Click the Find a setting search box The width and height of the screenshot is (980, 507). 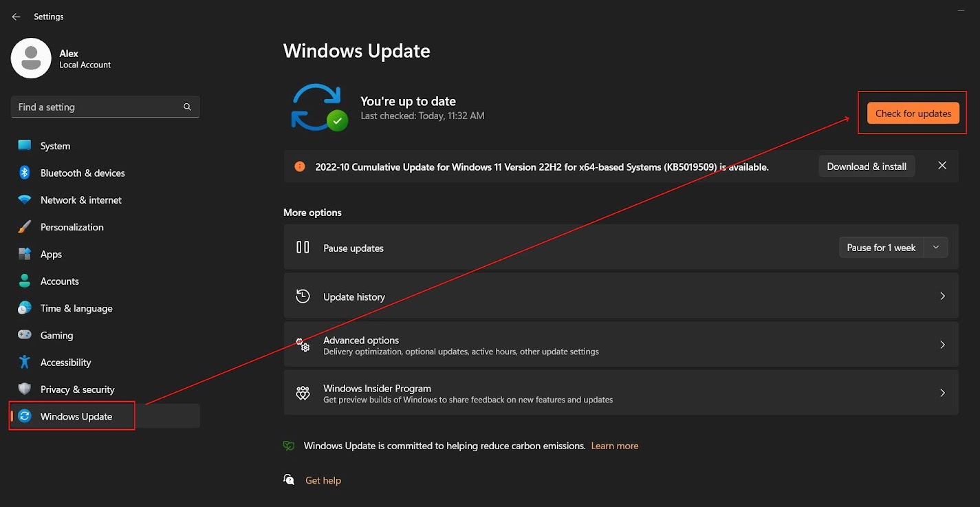click(105, 107)
